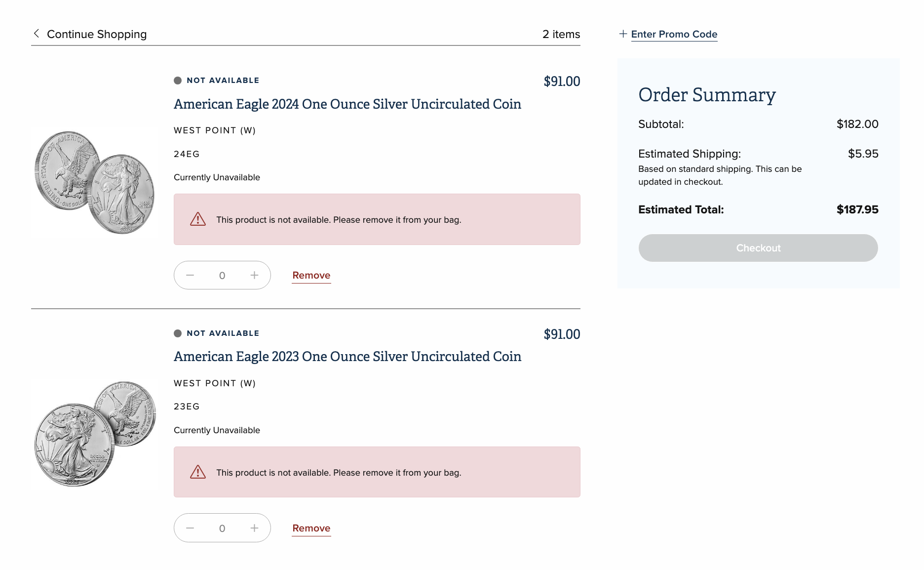Click the $91.00 price of the 2024 coin
924x570 pixels.
[x=562, y=81]
